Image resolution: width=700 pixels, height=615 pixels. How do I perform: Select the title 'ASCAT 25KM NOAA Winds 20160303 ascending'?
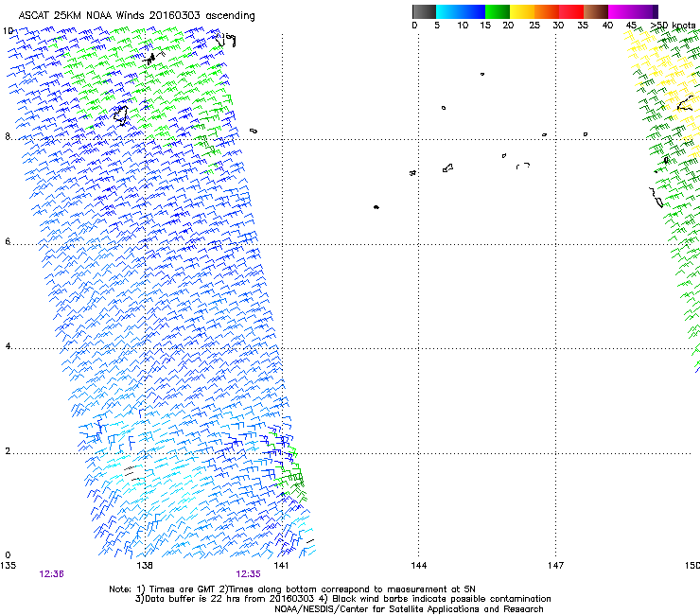[x=136, y=16]
